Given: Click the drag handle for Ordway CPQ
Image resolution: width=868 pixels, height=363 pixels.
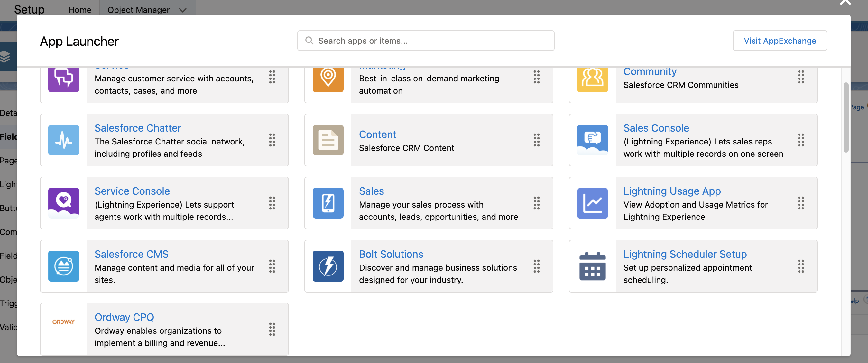Looking at the screenshot, I should [272, 329].
